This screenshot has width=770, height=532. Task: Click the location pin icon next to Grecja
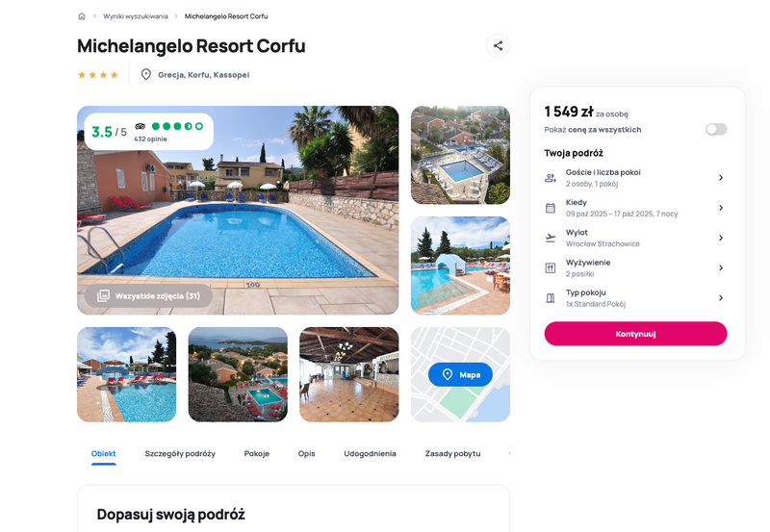tap(146, 75)
